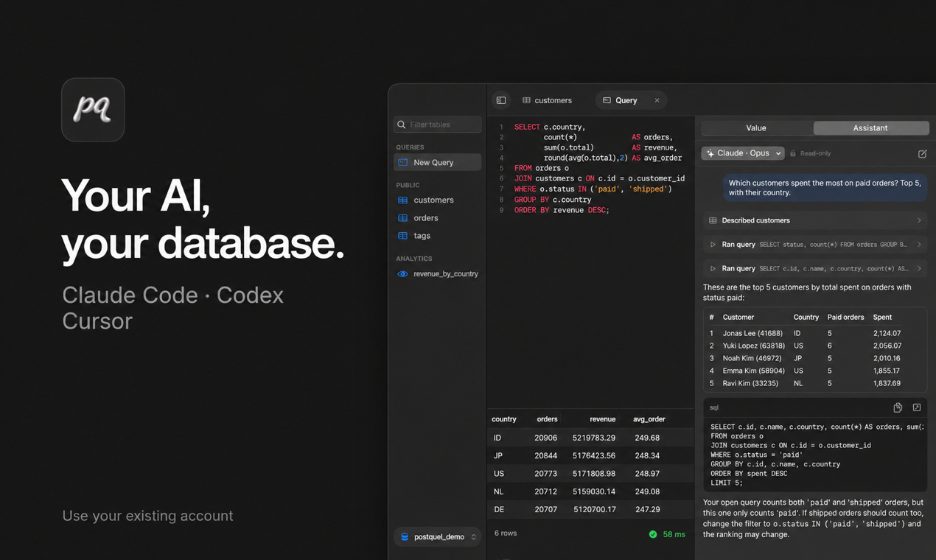Click the orders table icon in sidebar
936x560 pixels.
402,218
